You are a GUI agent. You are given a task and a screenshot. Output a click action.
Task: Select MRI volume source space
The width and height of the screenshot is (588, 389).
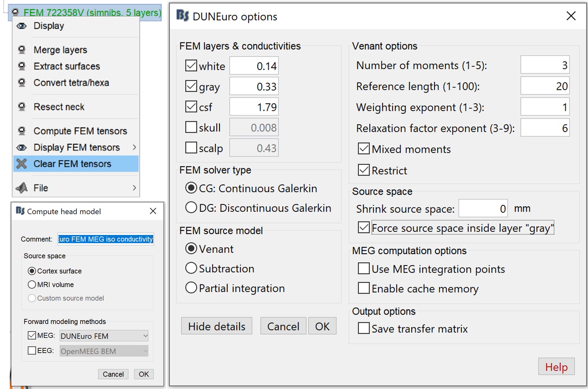coord(32,284)
